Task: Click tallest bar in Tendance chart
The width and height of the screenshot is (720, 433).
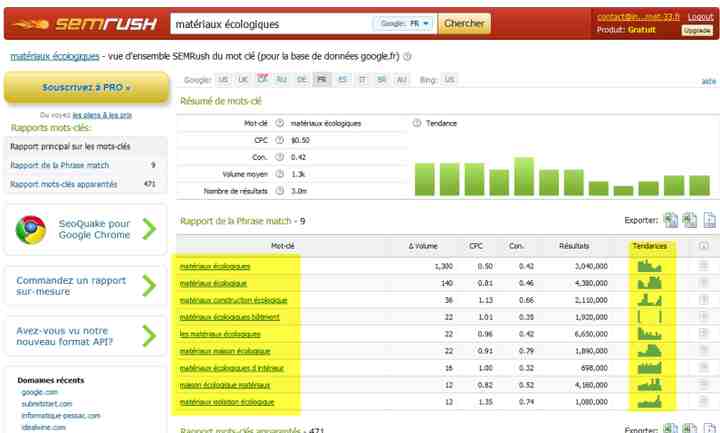Action: point(524,176)
